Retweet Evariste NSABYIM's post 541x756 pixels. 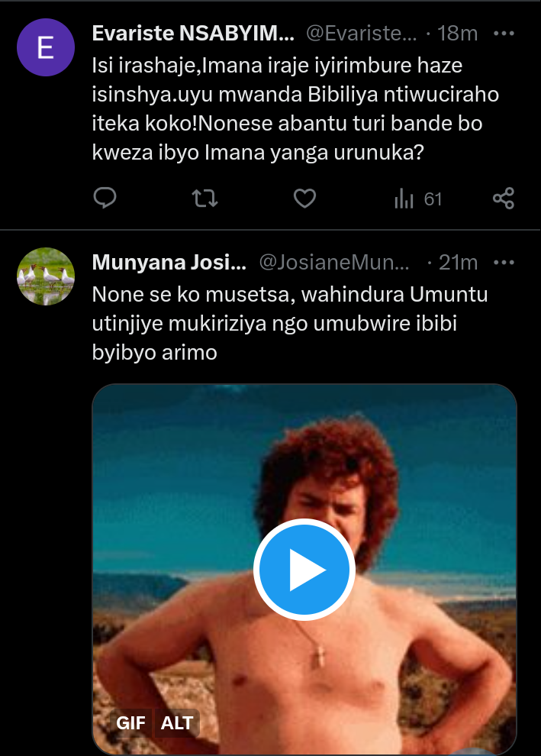204,199
